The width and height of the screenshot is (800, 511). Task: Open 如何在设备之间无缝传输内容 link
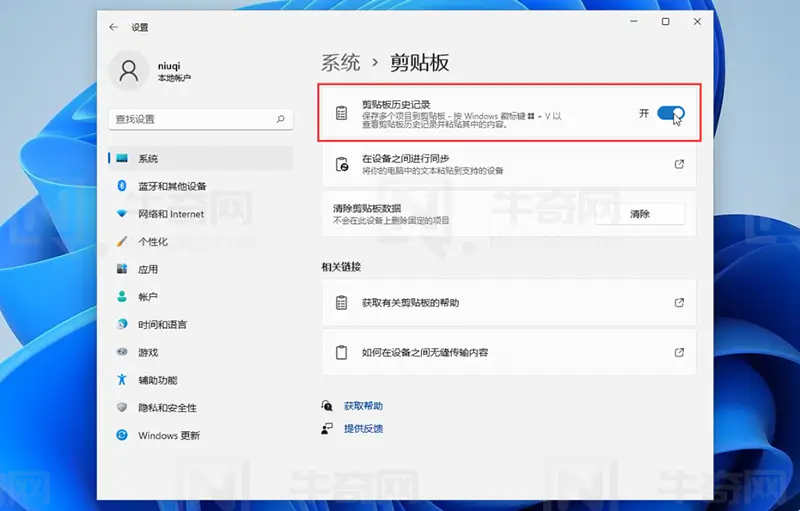click(x=509, y=352)
